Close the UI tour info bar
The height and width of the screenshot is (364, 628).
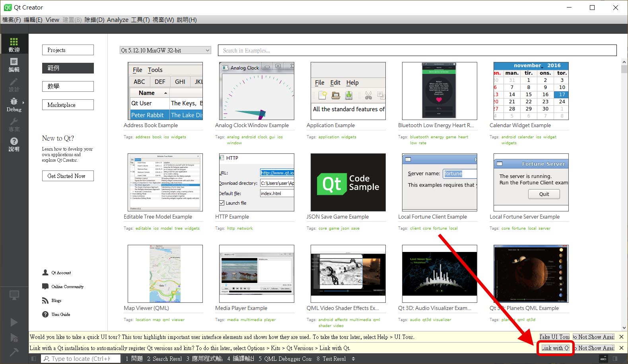[x=621, y=337]
